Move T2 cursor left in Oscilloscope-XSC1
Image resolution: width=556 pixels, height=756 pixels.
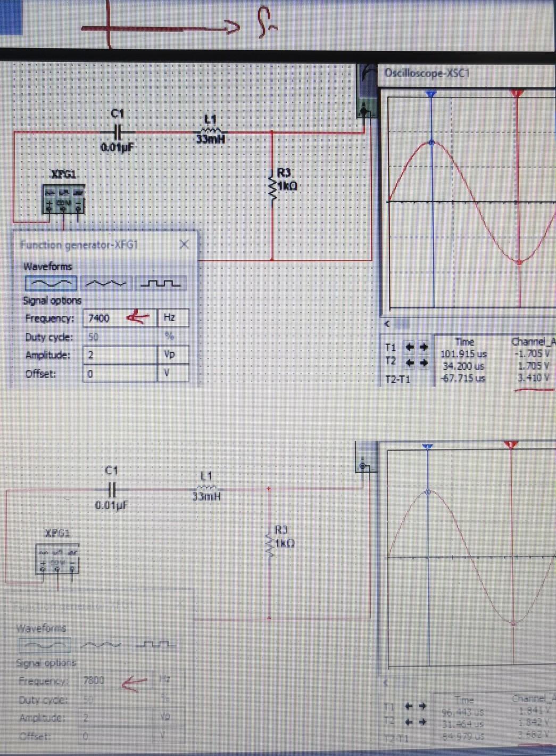click(x=409, y=363)
